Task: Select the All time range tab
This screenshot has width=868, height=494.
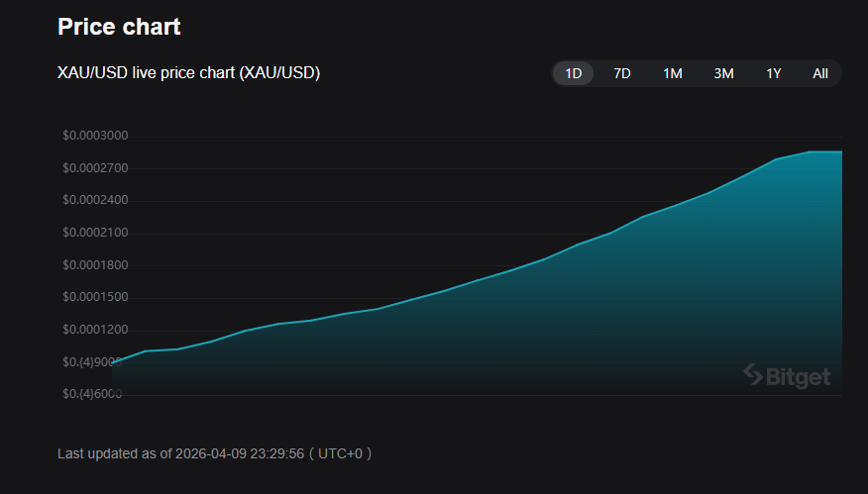Action: [819, 73]
